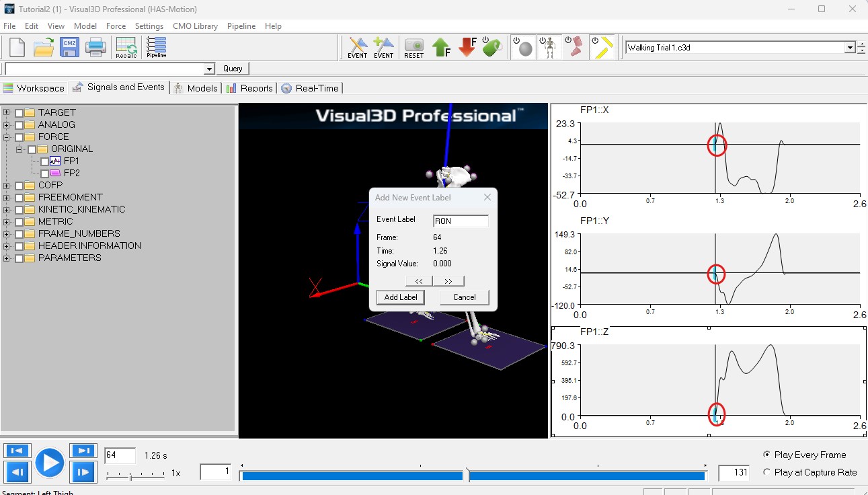Click the << previous frame dialog button

pyautogui.click(x=419, y=281)
